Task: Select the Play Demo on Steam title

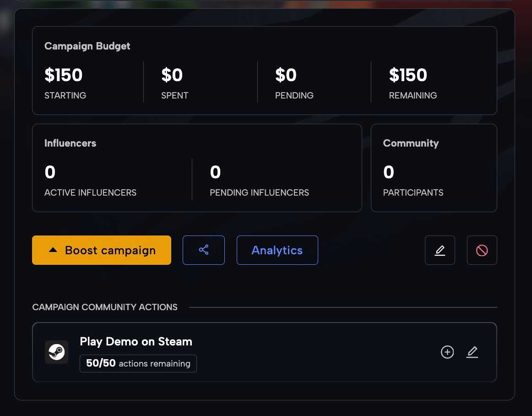Action: 136,341
